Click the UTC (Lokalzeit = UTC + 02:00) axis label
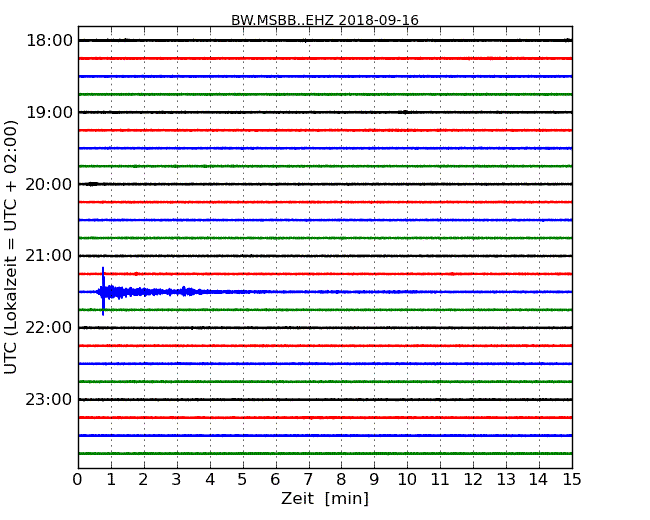 tap(12, 247)
